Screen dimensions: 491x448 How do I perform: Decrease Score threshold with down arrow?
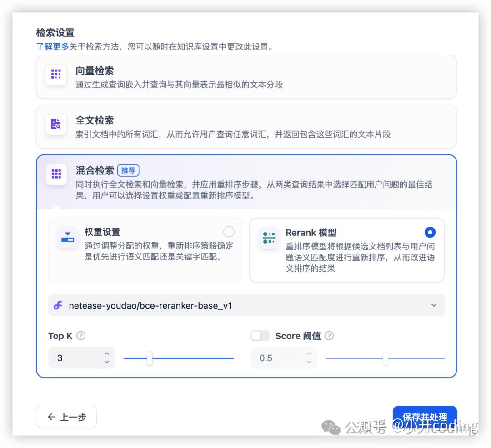pos(309,362)
